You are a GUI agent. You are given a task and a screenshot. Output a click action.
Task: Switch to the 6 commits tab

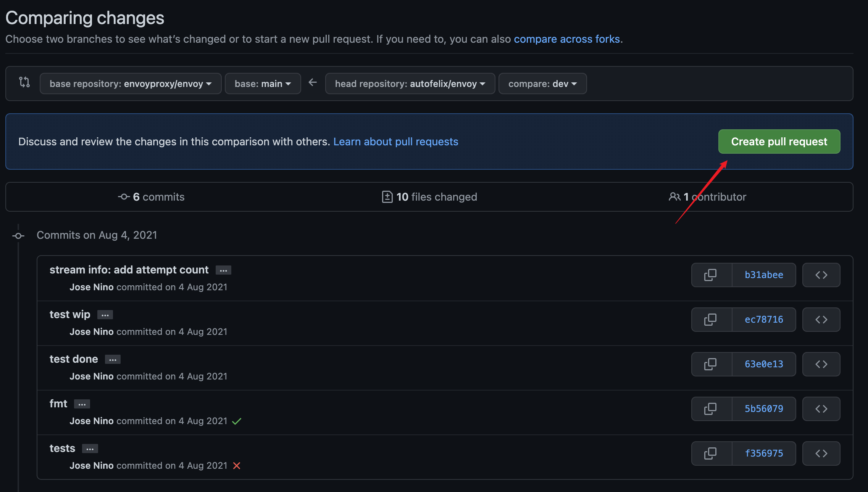click(x=151, y=197)
